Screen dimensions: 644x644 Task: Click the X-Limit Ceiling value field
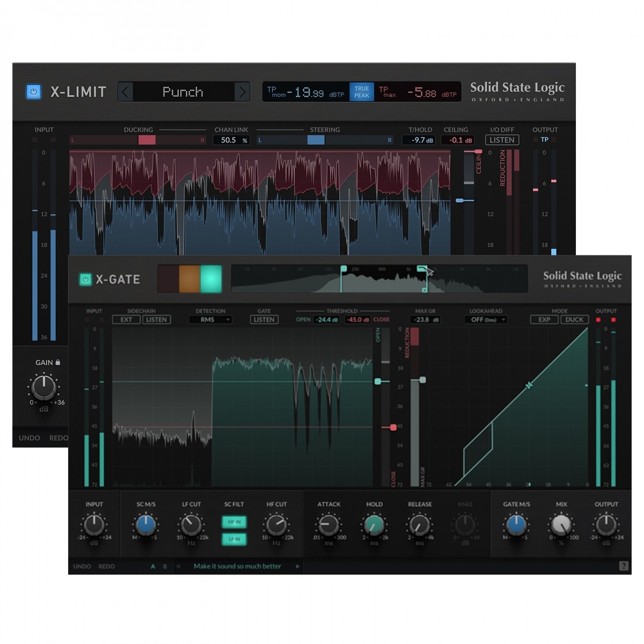pos(457,140)
